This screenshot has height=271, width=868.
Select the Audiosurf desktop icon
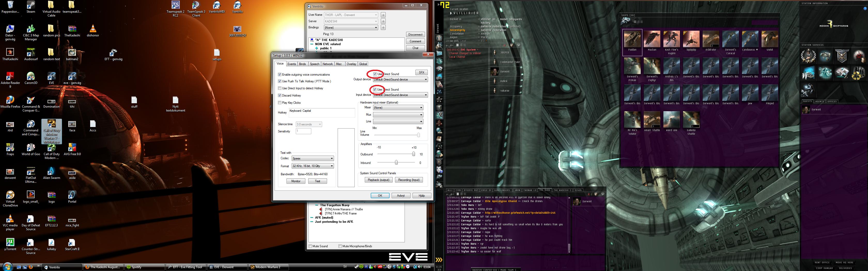[31, 54]
